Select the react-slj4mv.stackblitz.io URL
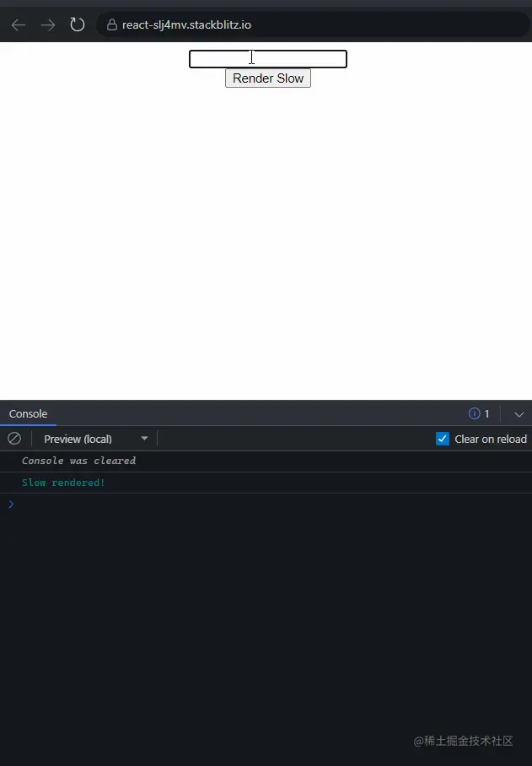 click(186, 25)
